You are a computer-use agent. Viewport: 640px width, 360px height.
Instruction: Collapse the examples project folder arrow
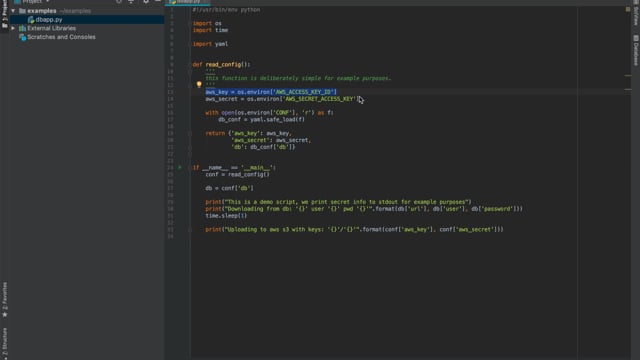(x=13, y=11)
